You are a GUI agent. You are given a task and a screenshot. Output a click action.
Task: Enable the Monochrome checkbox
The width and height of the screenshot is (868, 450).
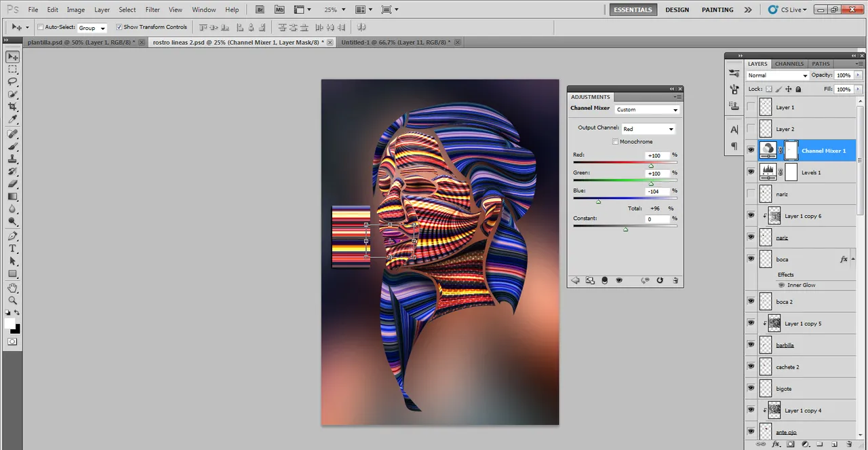click(x=615, y=142)
